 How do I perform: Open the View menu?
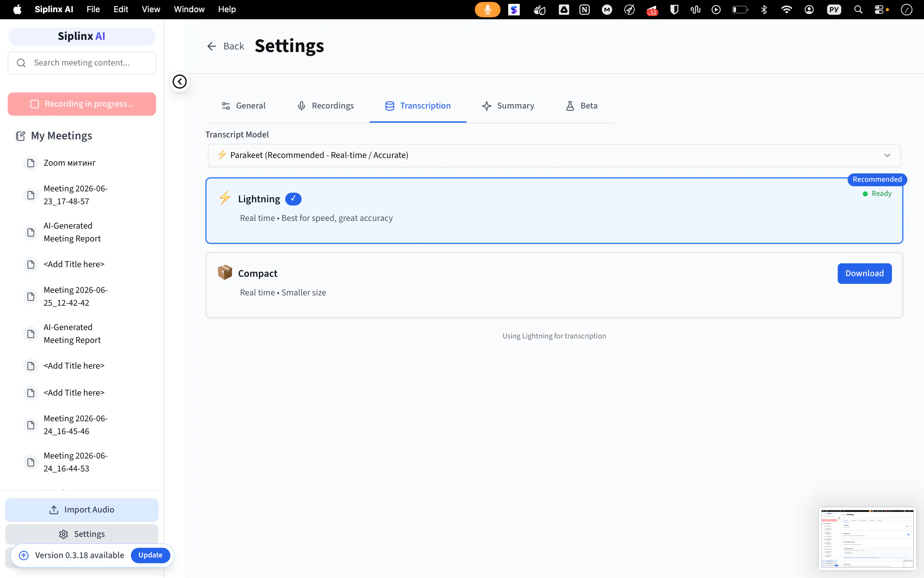click(151, 10)
